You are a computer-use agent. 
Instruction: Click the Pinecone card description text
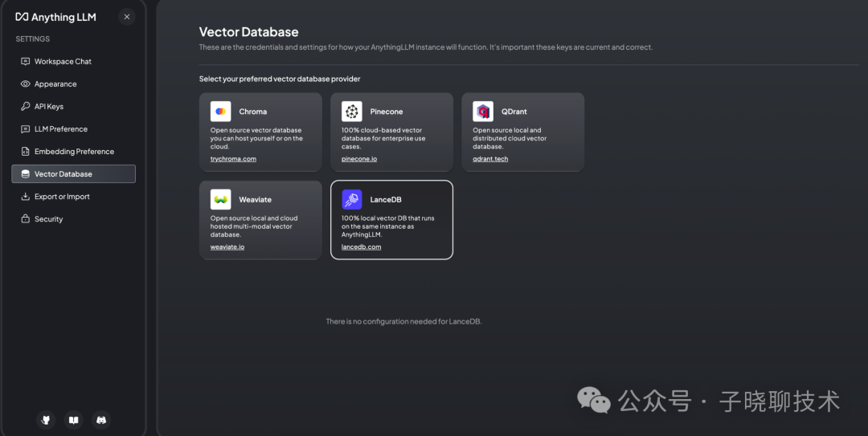coord(383,138)
